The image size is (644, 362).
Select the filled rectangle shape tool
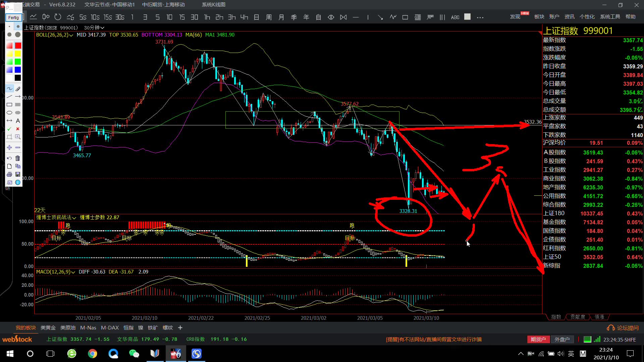point(18,105)
